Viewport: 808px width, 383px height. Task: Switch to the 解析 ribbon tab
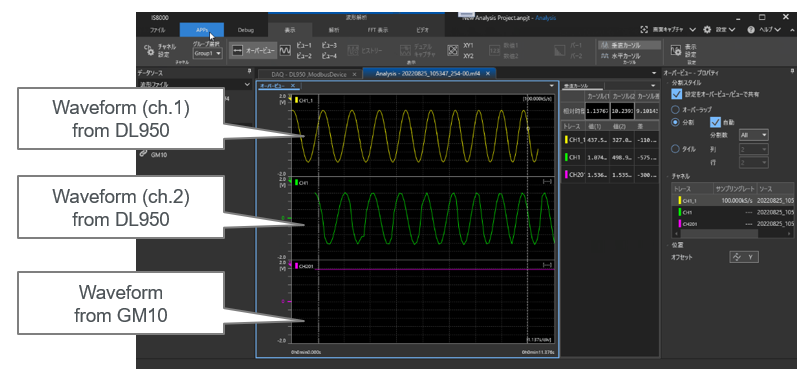pyautogui.click(x=334, y=30)
